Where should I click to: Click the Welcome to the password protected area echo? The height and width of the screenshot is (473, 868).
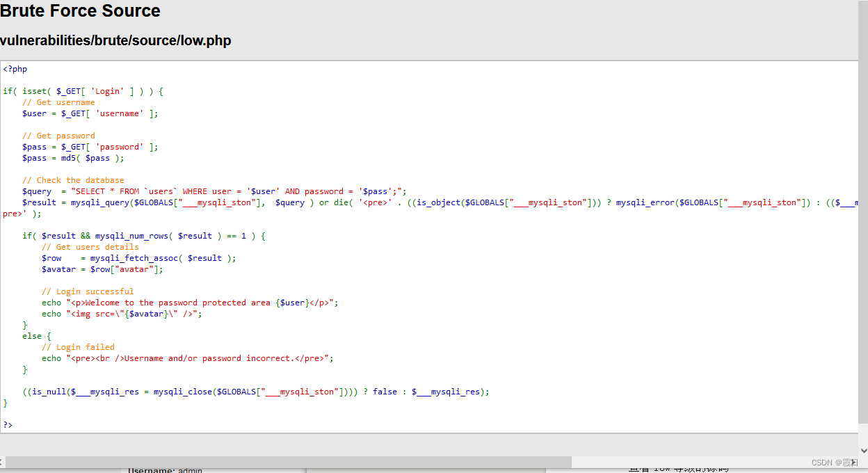click(x=190, y=303)
